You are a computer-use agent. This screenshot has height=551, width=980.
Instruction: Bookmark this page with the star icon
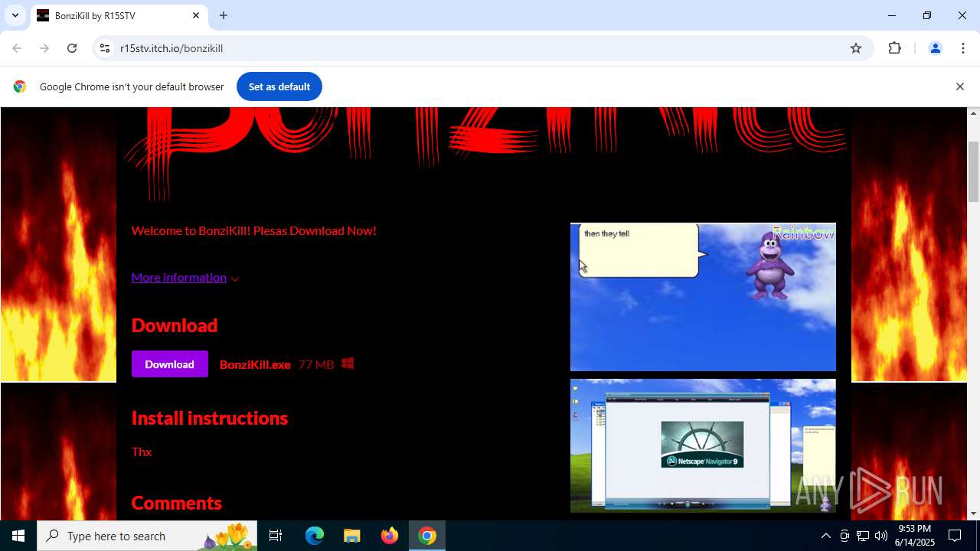tap(856, 48)
